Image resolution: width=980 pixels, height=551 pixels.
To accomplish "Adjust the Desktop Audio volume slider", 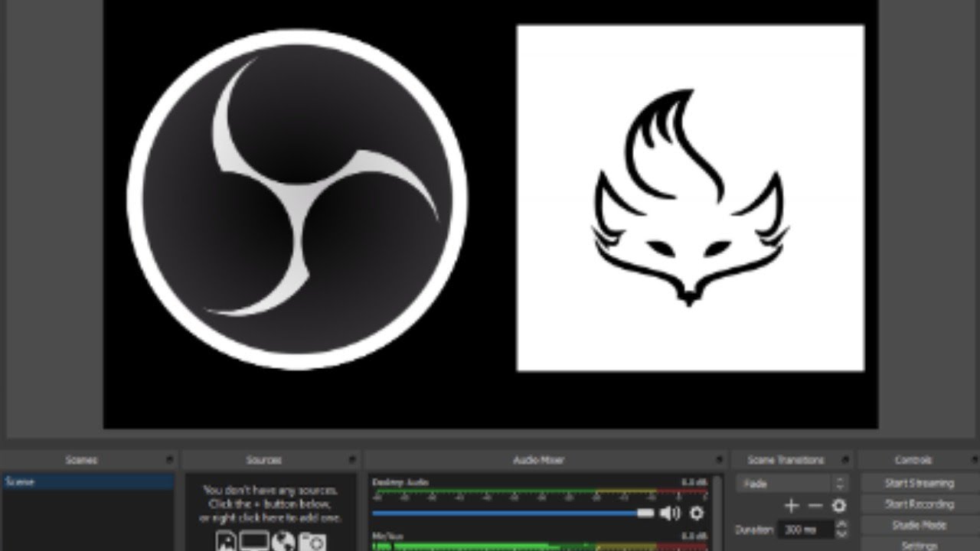I will point(513,513).
